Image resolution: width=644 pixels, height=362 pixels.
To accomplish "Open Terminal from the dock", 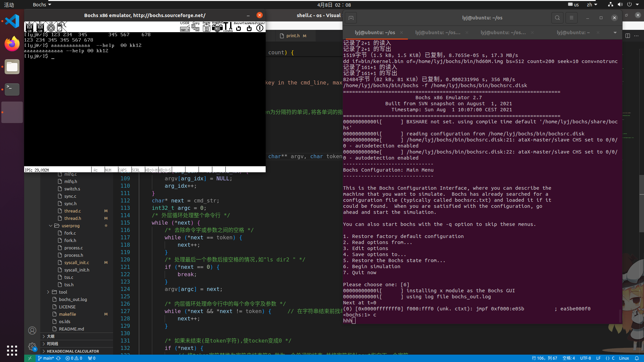I will pyautogui.click(x=12, y=89).
